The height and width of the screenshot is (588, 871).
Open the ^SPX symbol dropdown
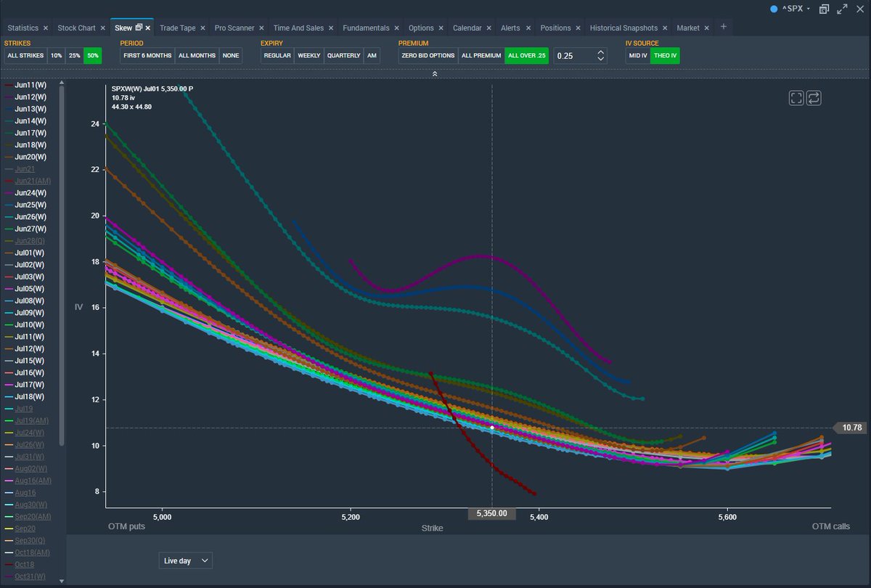(796, 9)
